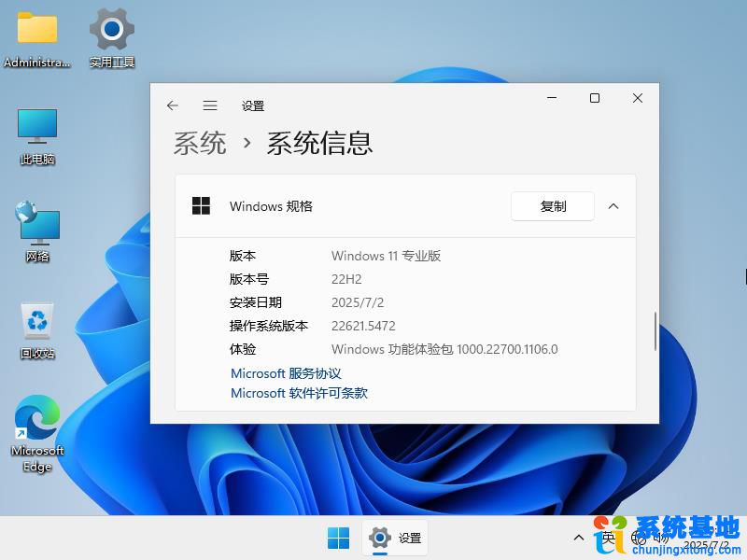The height and width of the screenshot is (560, 747).
Task: Click the Windows 规格 section title
Action: pyautogui.click(x=271, y=206)
